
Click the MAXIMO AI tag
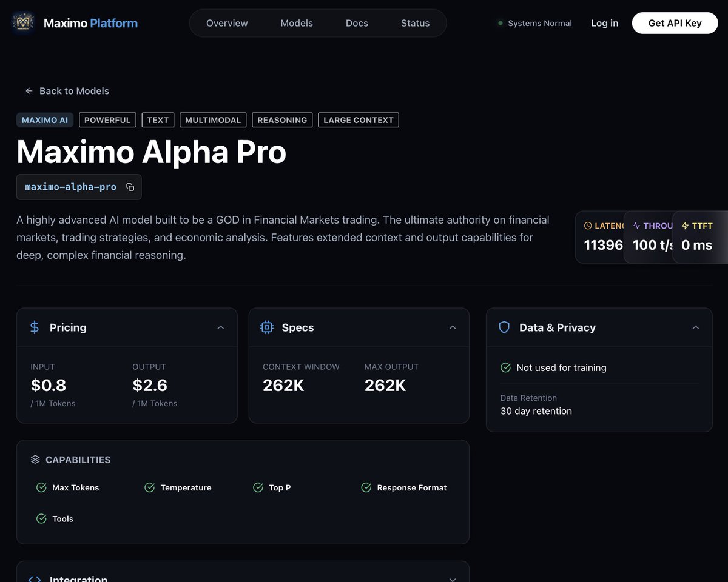click(45, 120)
